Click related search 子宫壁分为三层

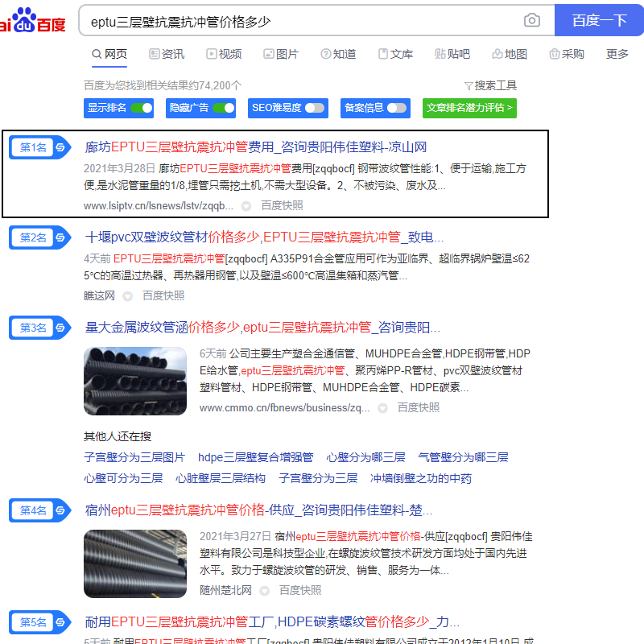tap(318, 478)
